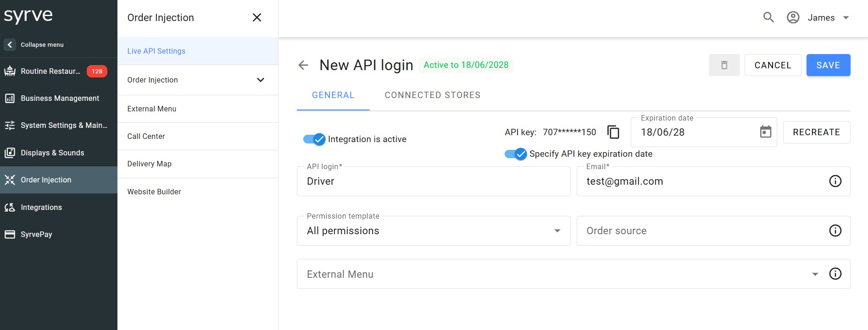Click the RECREATE API key button
Image resolution: width=868 pixels, height=330 pixels.
(x=817, y=132)
